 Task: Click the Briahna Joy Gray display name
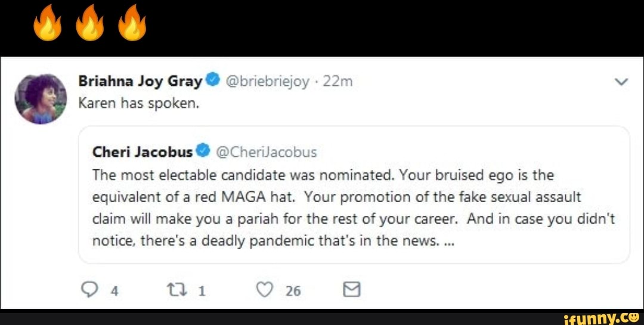click(x=141, y=81)
